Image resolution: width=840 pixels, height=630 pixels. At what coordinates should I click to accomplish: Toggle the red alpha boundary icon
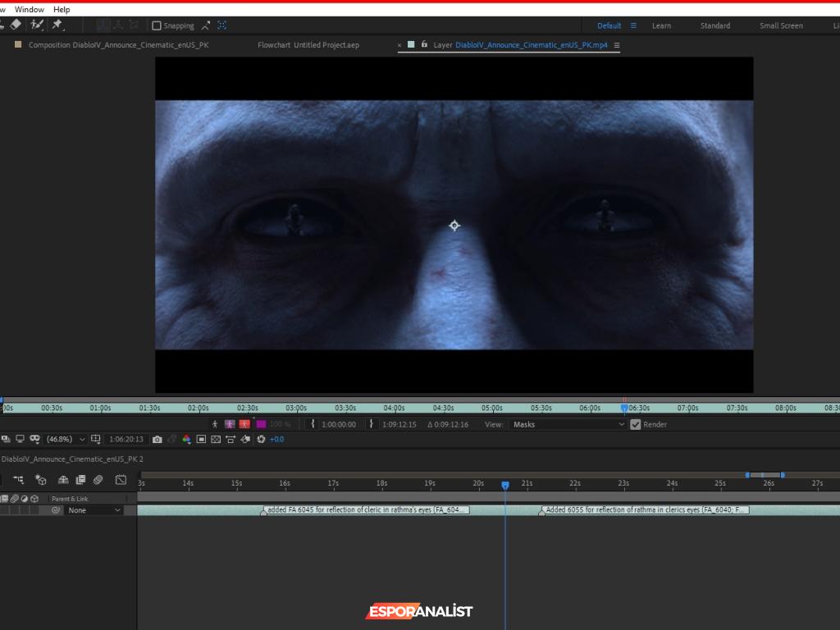[244, 424]
